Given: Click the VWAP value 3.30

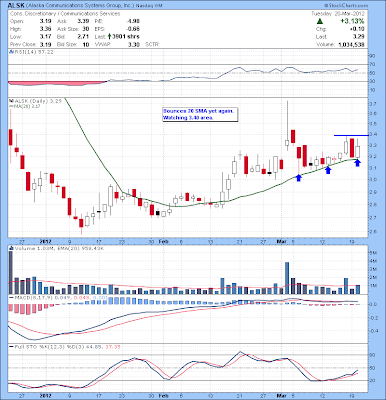Looking at the screenshot, I should 134,44.
